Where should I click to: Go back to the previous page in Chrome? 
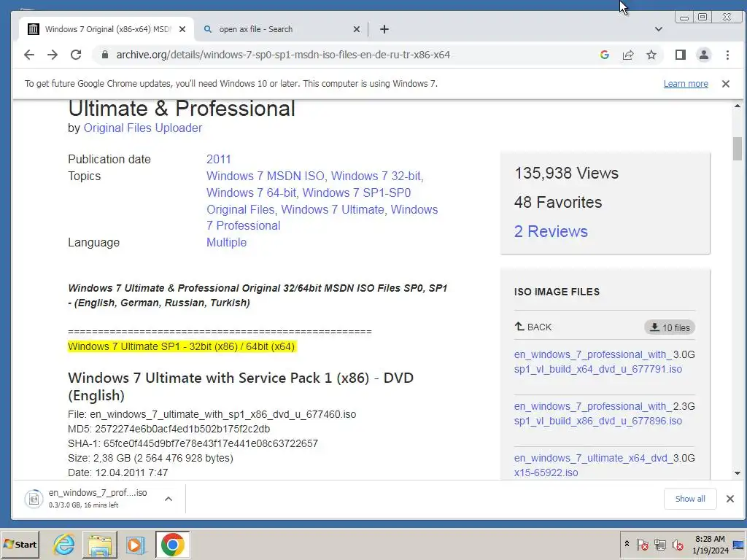tap(29, 55)
